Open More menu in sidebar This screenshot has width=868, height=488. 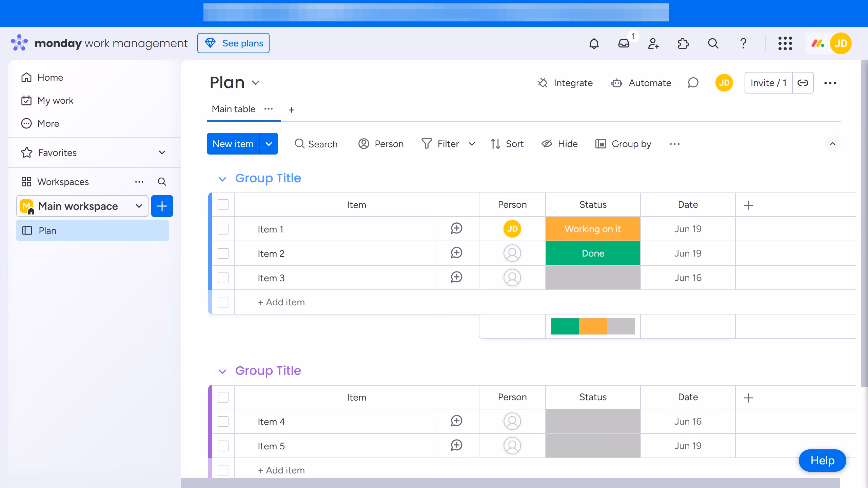pos(40,123)
